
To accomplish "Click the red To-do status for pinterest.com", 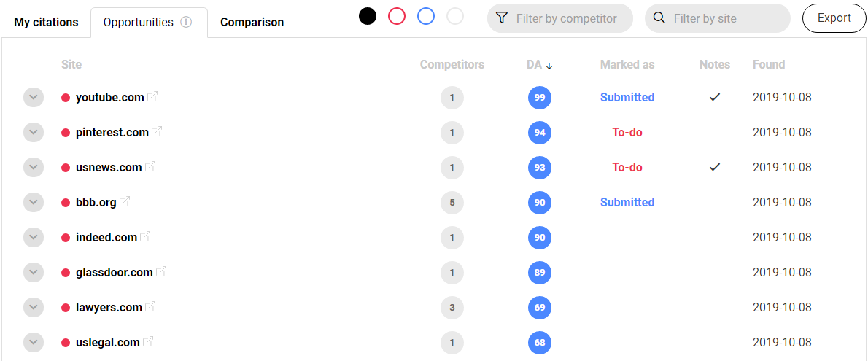I will [x=627, y=132].
